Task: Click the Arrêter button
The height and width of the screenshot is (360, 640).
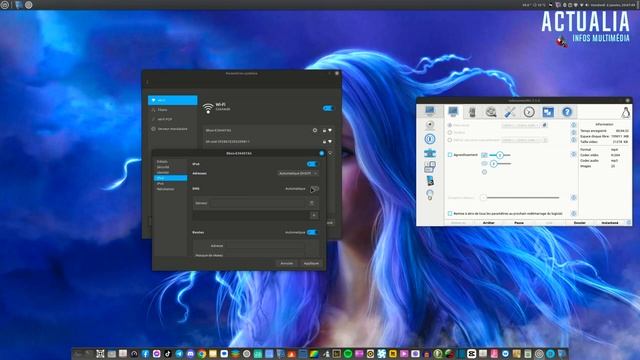Action: (x=489, y=223)
